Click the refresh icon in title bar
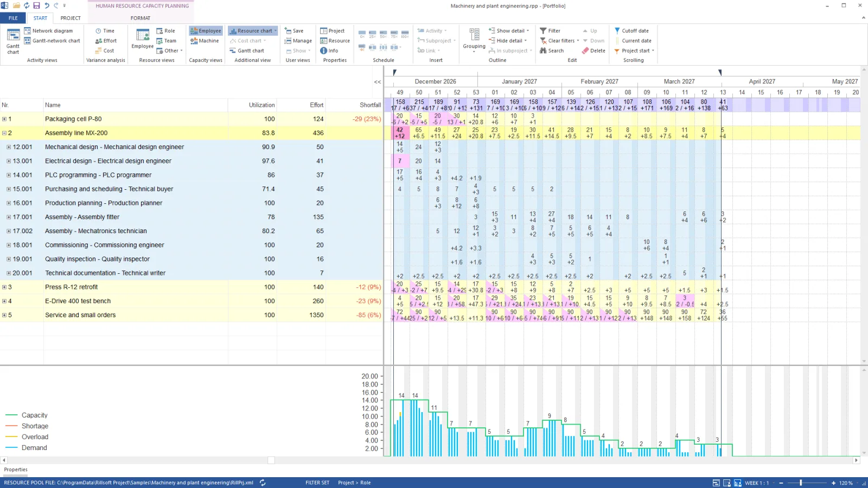The image size is (868, 488). pos(26,5)
